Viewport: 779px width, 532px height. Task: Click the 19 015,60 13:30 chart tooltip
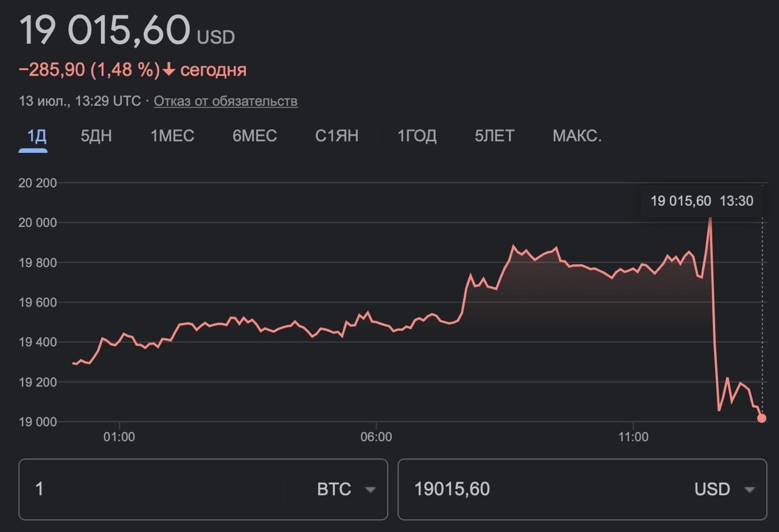(x=702, y=201)
